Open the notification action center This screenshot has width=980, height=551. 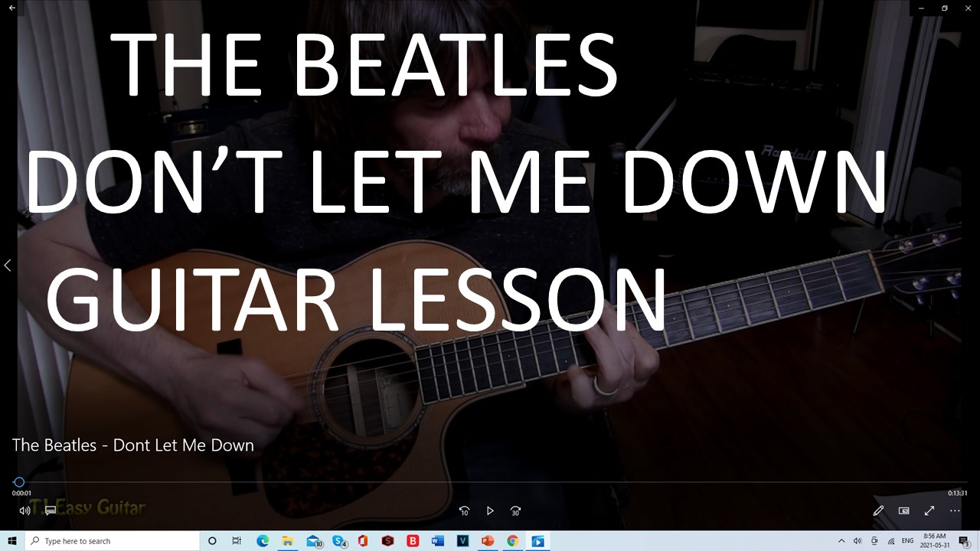point(964,541)
